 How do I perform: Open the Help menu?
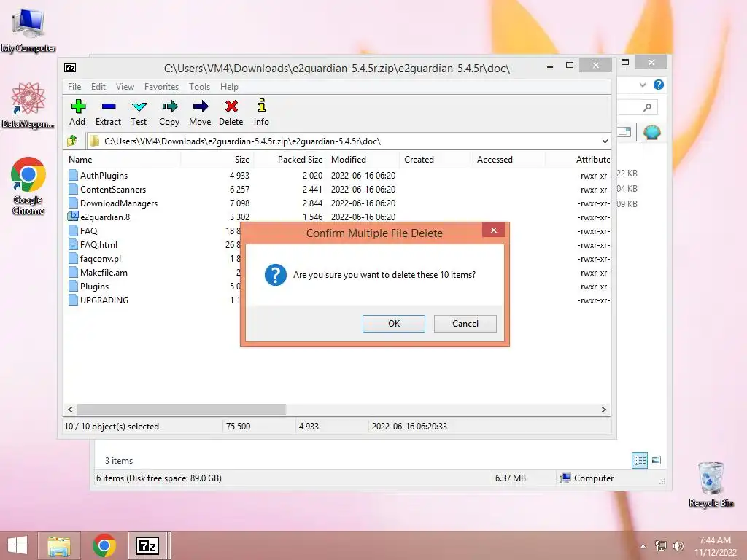(229, 86)
